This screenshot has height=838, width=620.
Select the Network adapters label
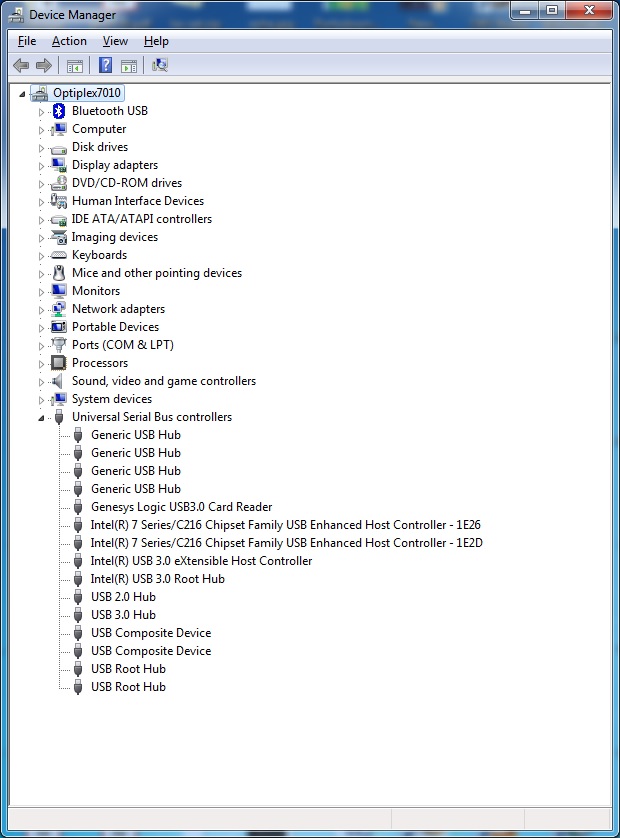[119, 309]
